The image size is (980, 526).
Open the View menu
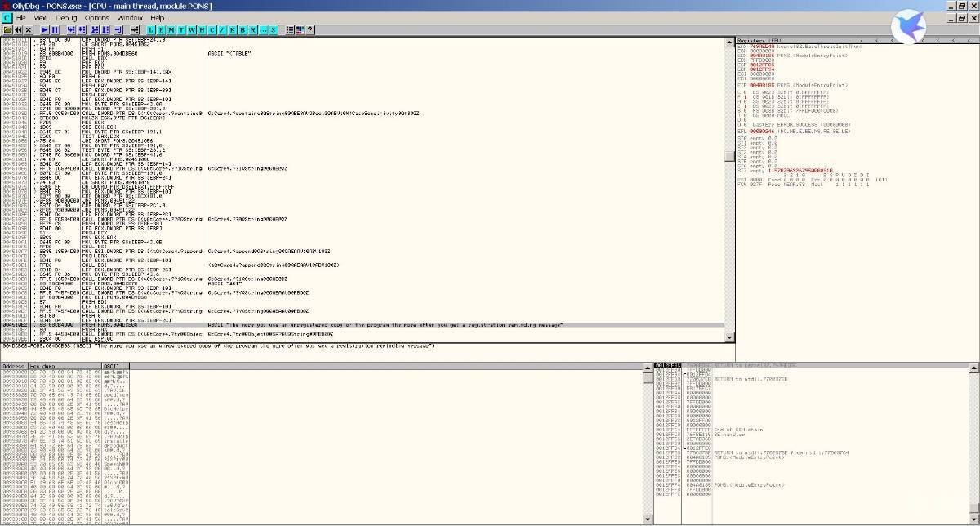[41, 17]
